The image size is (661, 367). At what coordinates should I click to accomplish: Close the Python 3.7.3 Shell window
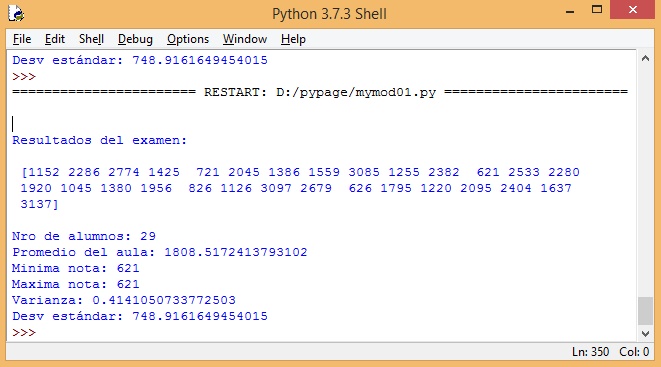tap(632, 10)
